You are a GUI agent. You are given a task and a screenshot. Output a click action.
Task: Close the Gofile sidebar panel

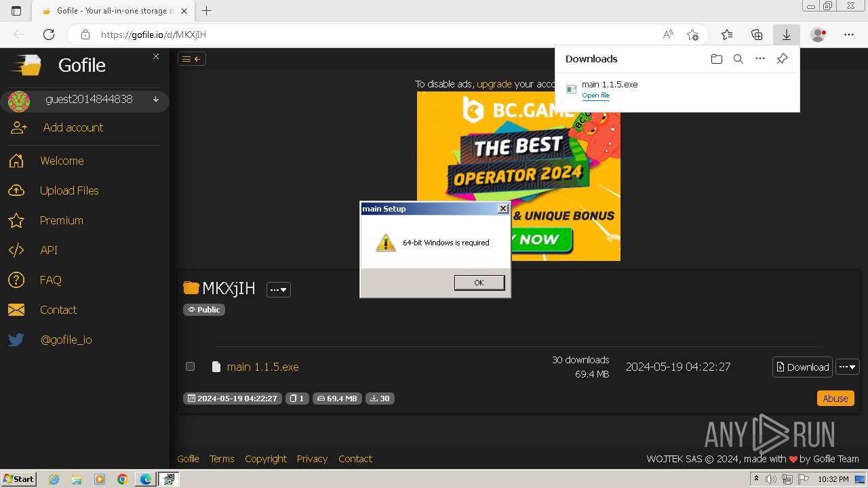click(x=156, y=56)
